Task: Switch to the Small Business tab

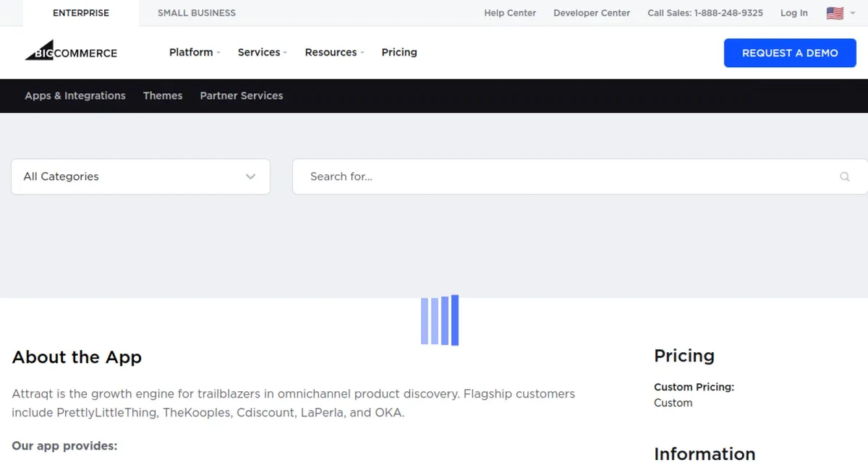Action: point(196,12)
